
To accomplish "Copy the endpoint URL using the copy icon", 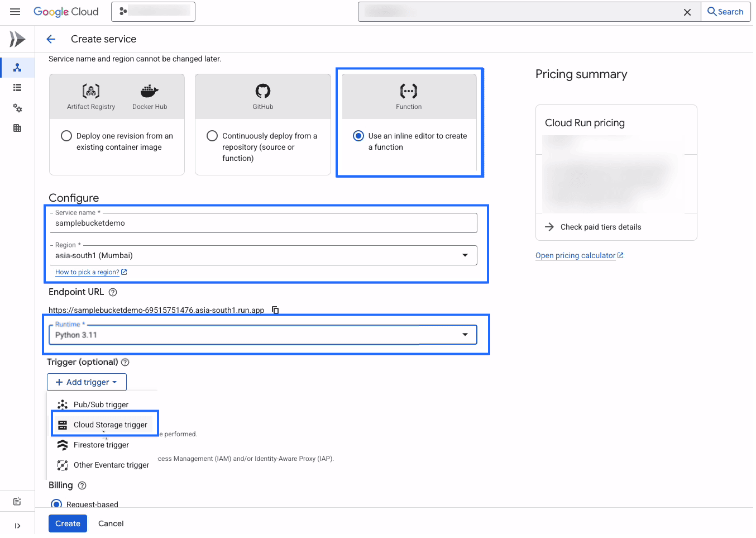I will 275,310.
